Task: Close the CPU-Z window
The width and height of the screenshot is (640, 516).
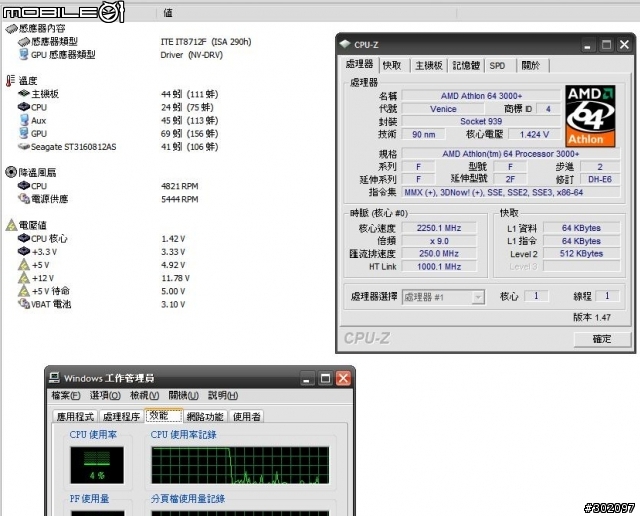Action: pos(624,44)
